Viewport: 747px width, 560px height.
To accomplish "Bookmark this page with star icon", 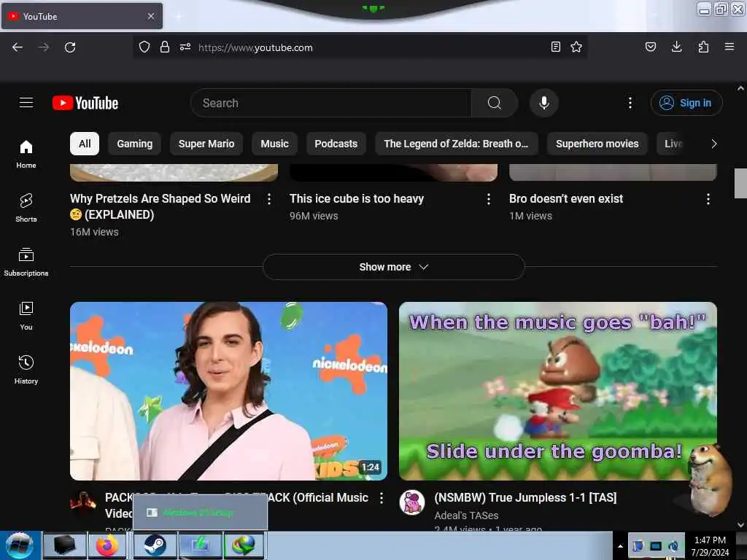I will click(x=576, y=47).
